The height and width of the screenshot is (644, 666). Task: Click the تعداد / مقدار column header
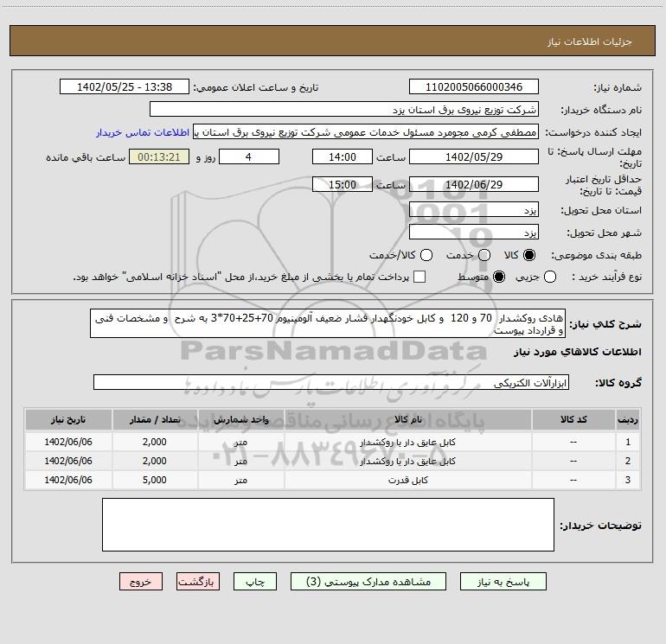(155, 420)
